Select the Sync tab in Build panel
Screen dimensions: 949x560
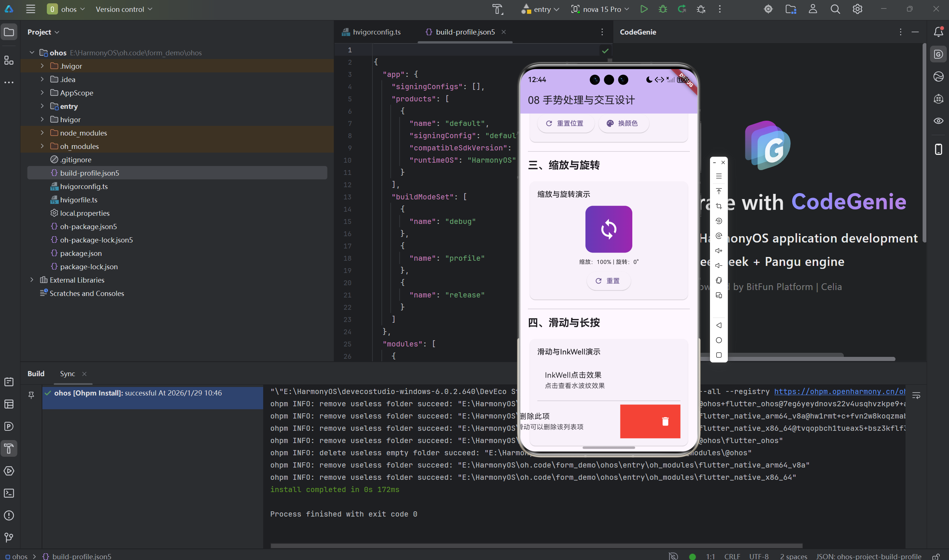tap(68, 374)
